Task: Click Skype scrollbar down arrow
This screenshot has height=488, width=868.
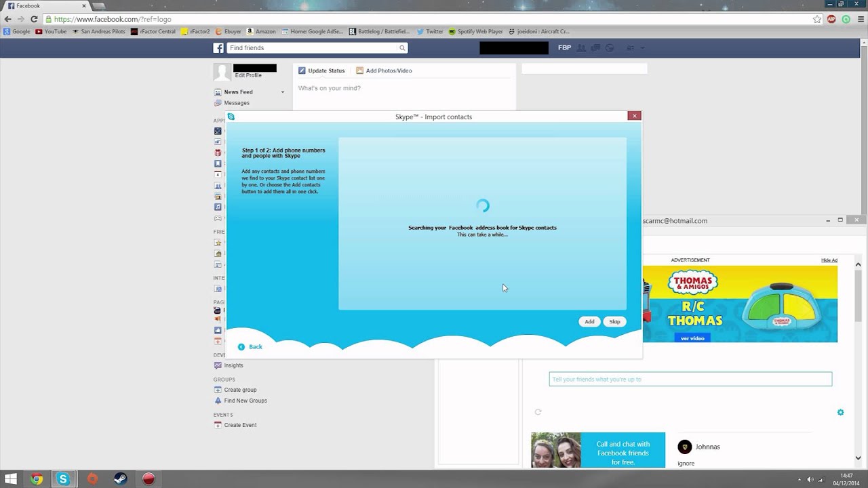Action: click(x=858, y=458)
